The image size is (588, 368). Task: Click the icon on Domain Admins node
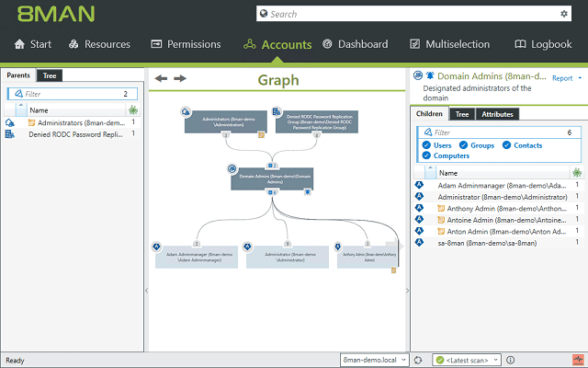click(x=232, y=169)
